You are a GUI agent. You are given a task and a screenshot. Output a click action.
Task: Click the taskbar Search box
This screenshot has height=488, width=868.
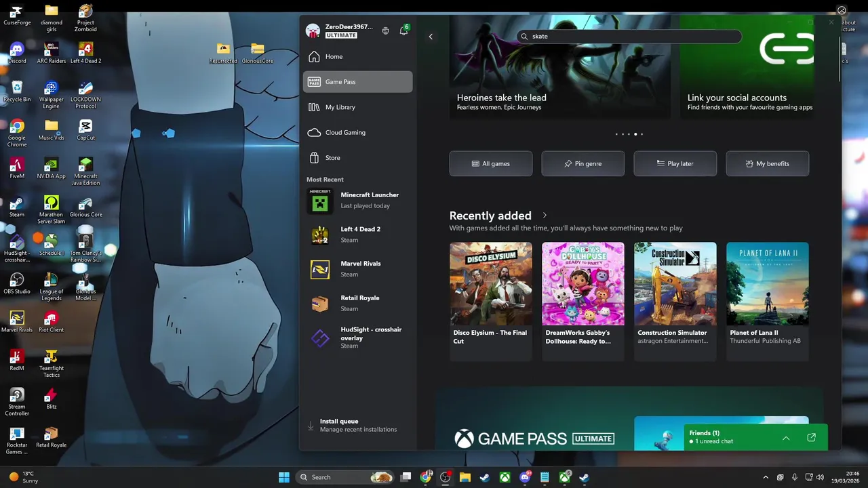347,477
